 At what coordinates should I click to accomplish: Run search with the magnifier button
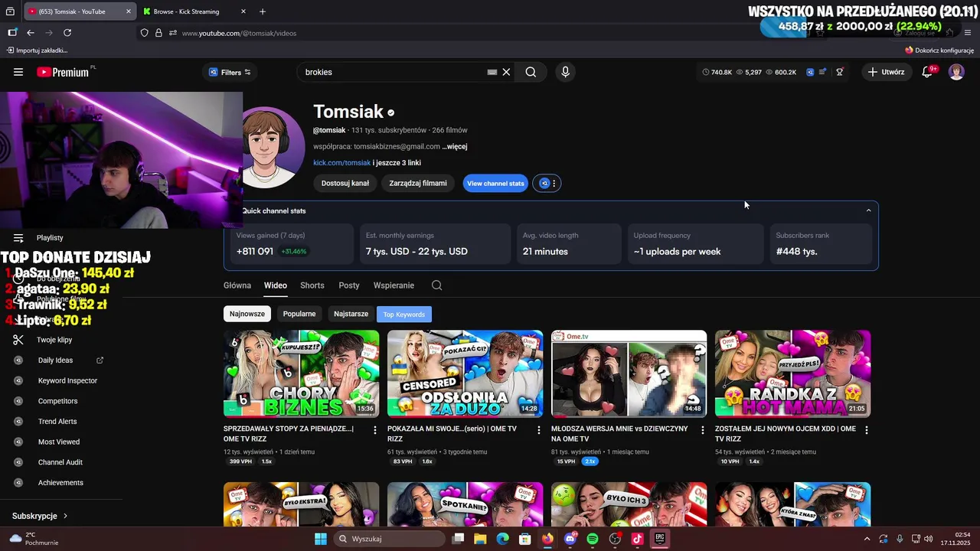531,72
